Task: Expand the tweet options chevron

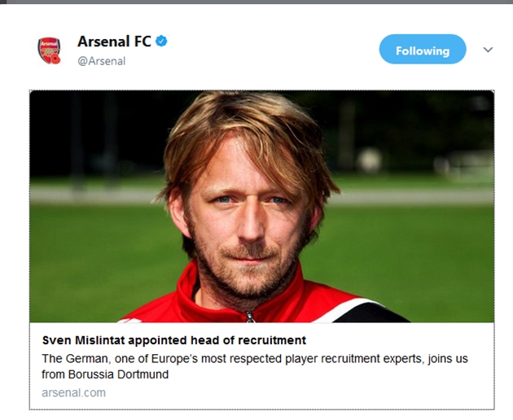Action: pos(488,50)
